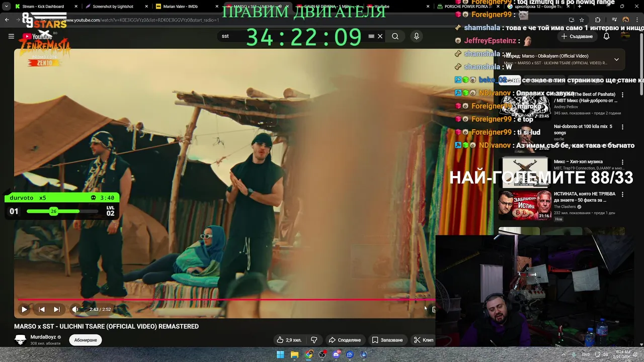Play the video with the play button

point(24,309)
